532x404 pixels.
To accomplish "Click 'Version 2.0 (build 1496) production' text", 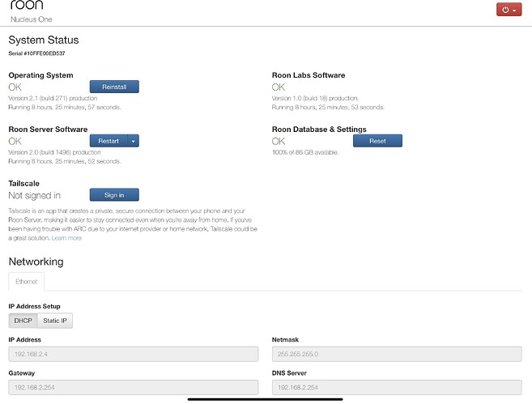I will click(x=54, y=152).
